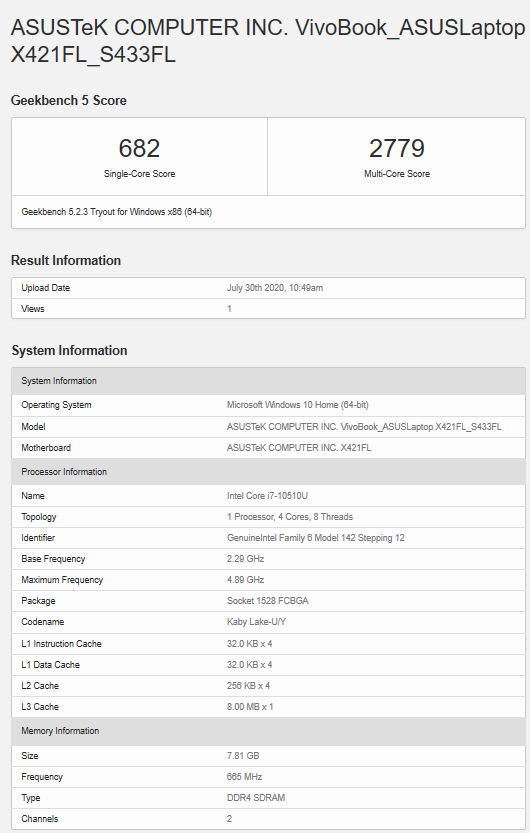Click the Model row label
Image resolution: width=530 pixels, height=833 pixels.
click(33, 427)
